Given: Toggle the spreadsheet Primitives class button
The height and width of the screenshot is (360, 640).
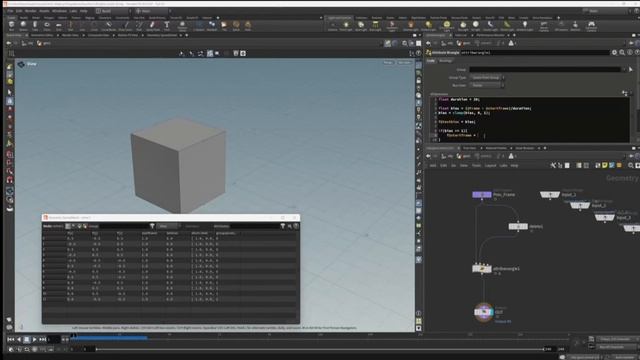Looking at the screenshot, I should (79, 226).
